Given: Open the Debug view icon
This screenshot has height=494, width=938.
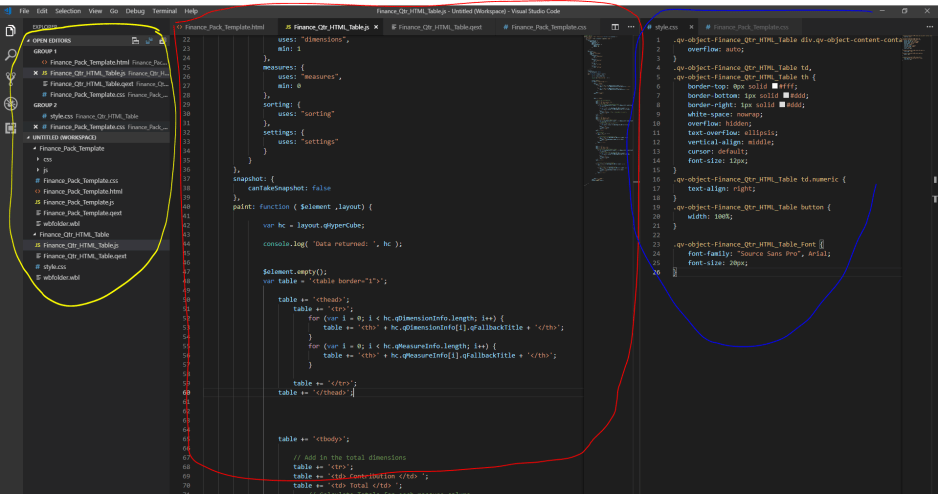Looking at the screenshot, I should point(10,103).
